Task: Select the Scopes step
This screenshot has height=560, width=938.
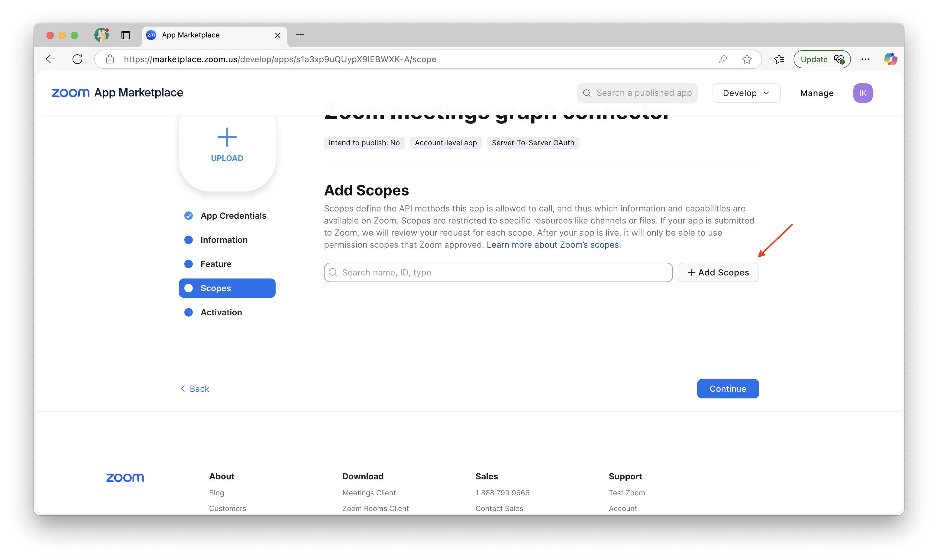Action: click(227, 288)
